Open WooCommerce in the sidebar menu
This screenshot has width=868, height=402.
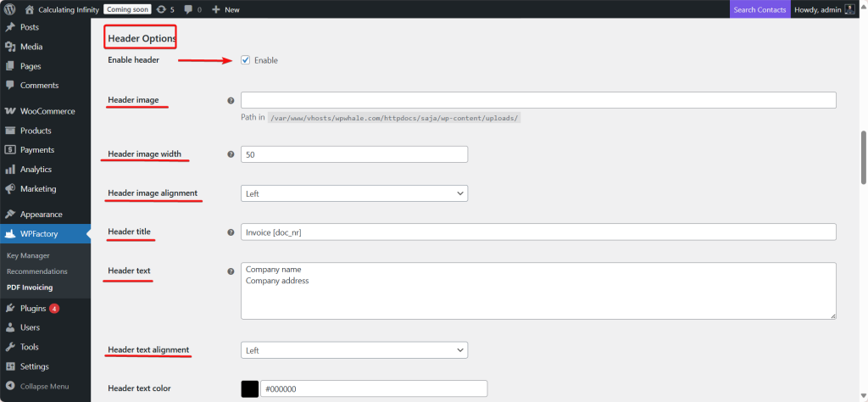pyautogui.click(x=47, y=111)
